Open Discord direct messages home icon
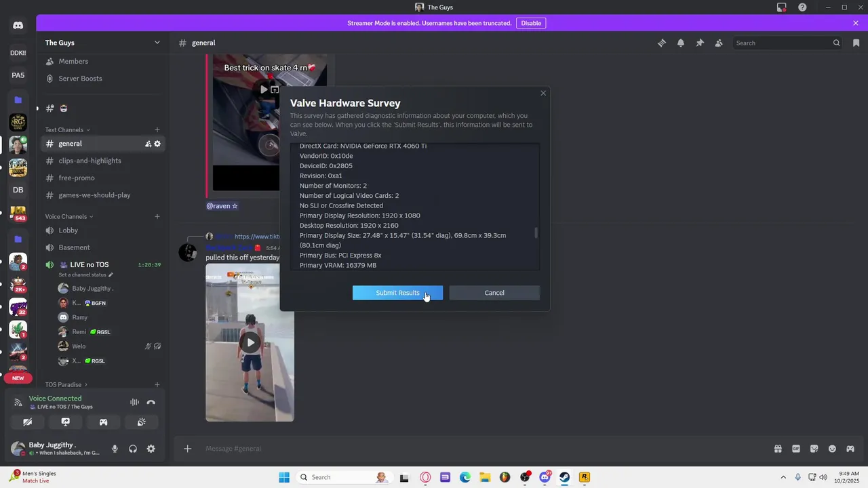This screenshot has width=868, height=488. tap(18, 26)
